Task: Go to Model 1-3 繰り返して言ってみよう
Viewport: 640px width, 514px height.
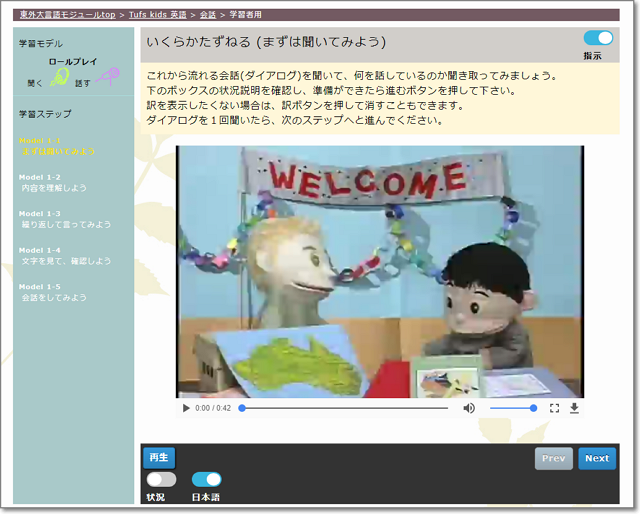Action: tap(65, 219)
